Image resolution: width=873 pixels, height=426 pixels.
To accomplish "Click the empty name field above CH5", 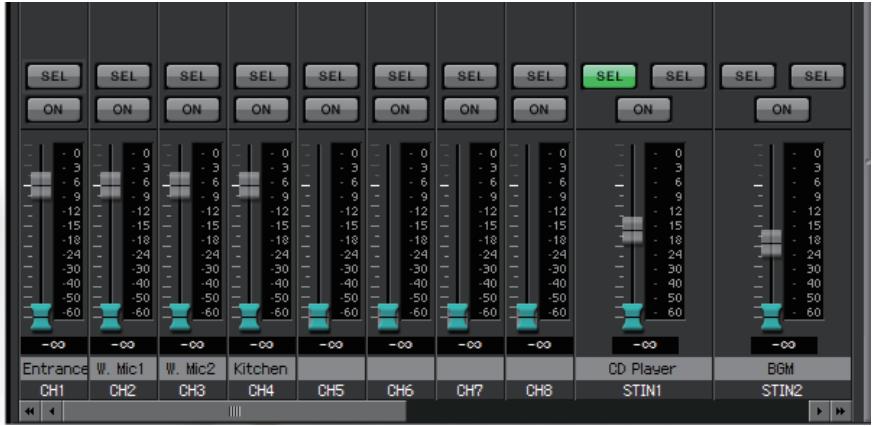I will click(x=331, y=369).
